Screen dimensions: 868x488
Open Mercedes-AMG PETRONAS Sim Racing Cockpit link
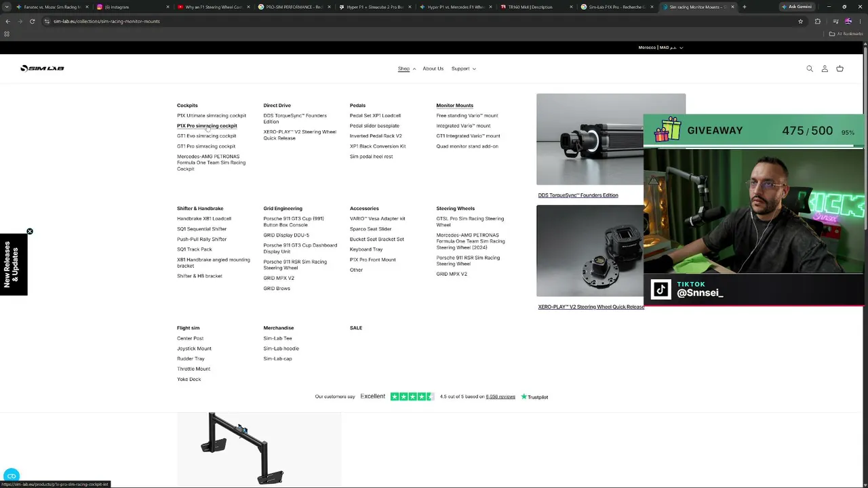coord(211,163)
